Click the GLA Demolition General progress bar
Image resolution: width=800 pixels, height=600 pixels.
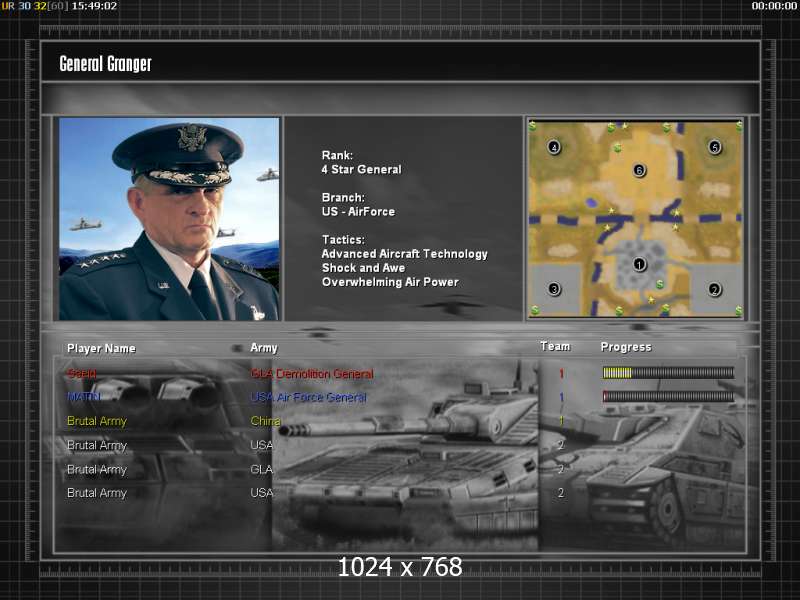(668, 373)
